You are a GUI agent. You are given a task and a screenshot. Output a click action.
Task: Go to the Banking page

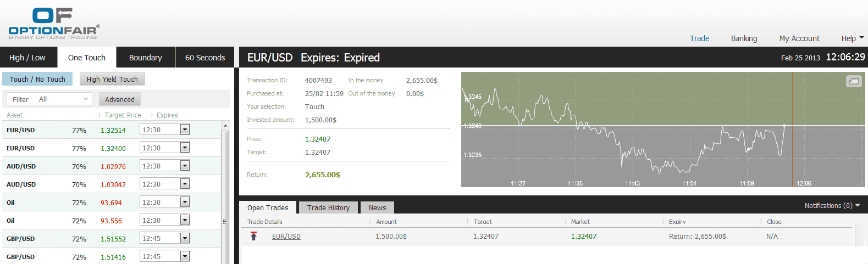(x=744, y=38)
